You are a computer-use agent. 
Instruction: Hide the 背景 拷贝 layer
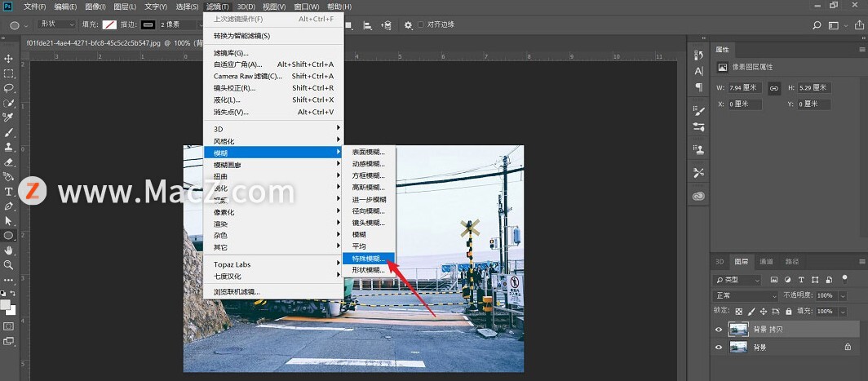[x=719, y=330]
